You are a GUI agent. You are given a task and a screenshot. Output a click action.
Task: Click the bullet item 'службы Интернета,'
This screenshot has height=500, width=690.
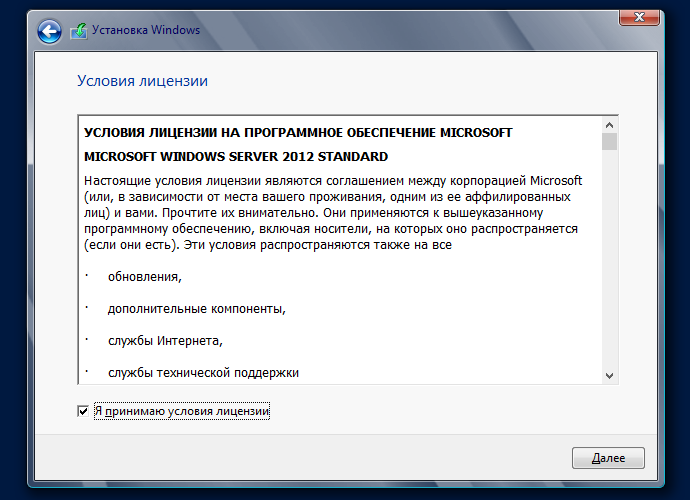pos(165,341)
